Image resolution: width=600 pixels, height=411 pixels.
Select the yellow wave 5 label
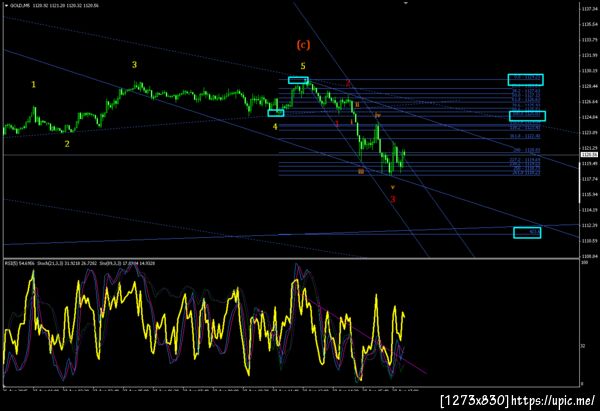[303, 66]
